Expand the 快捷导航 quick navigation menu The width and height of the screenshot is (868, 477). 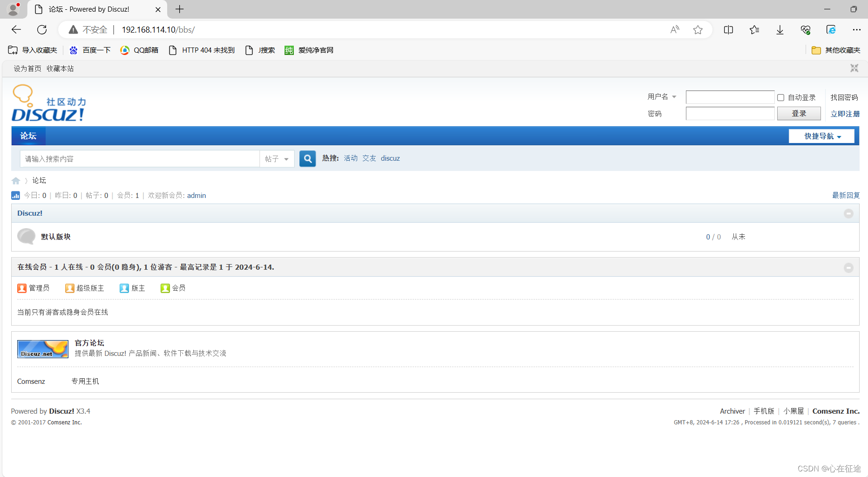[821, 136]
